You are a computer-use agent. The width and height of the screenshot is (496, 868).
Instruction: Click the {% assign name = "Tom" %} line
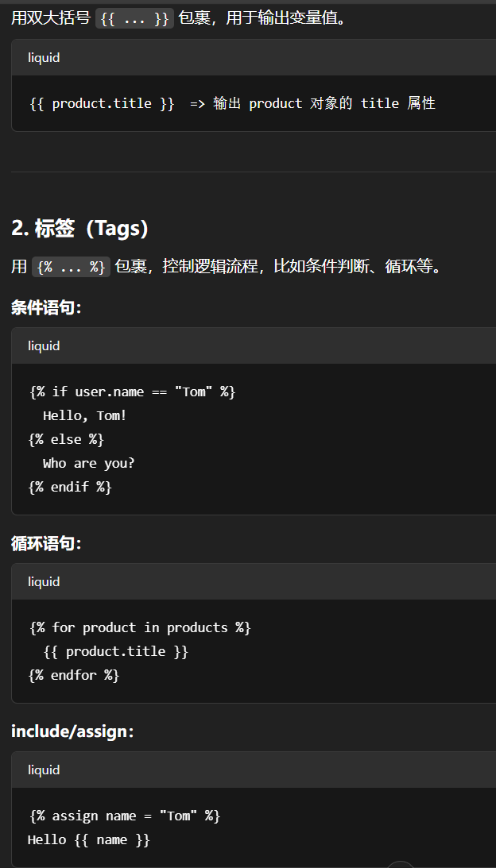pos(125,816)
